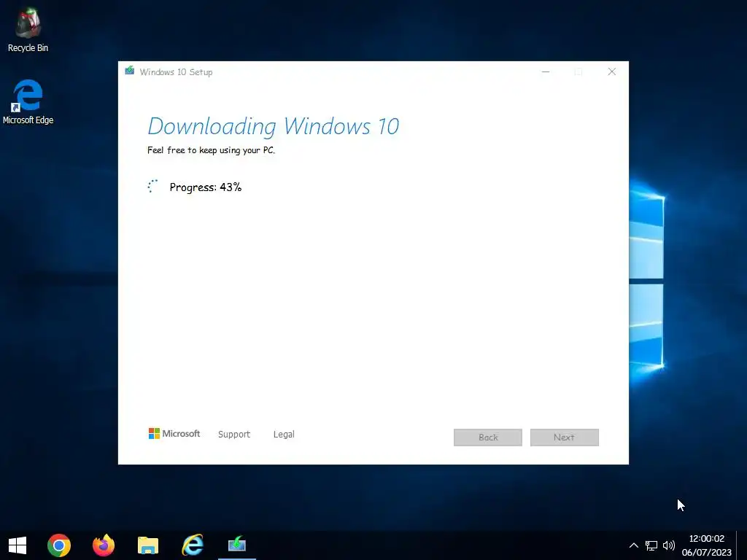This screenshot has height=560, width=747.
Task: Click the Windows 10 Setup title bar icon
Action: click(x=130, y=71)
